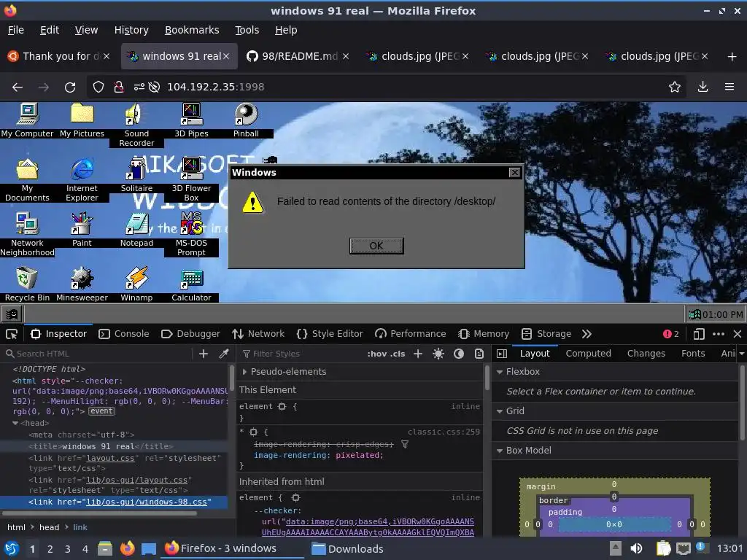
Task: Launch the MS-DOS Prompt icon
Action: pos(192,234)
